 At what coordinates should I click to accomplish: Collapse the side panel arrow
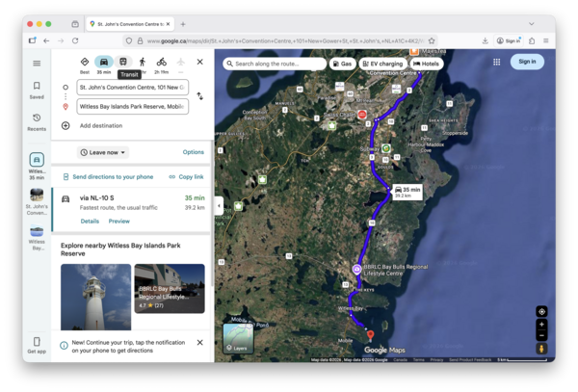pyautogui.click(x=219, y=206)
